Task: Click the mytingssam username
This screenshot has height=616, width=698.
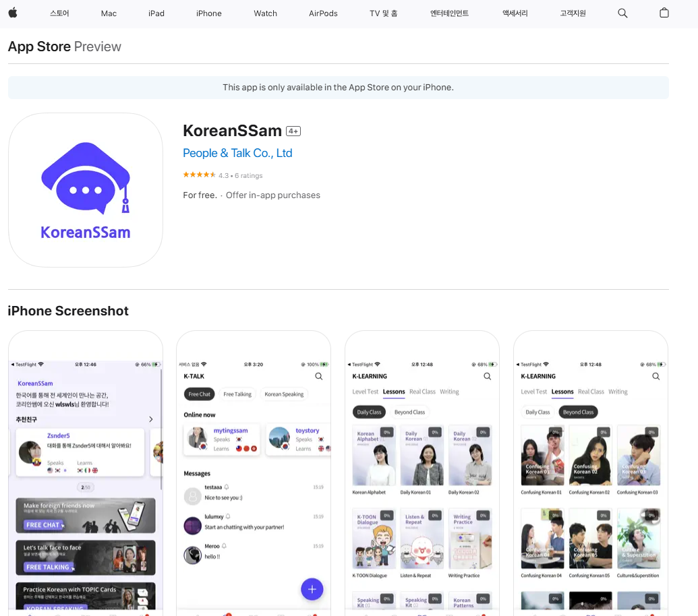Action: coord(231,431)
